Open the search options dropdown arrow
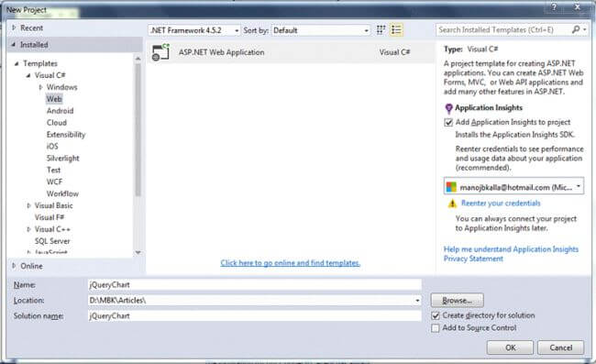Screen dimensions: 596x364 [585, 29]
